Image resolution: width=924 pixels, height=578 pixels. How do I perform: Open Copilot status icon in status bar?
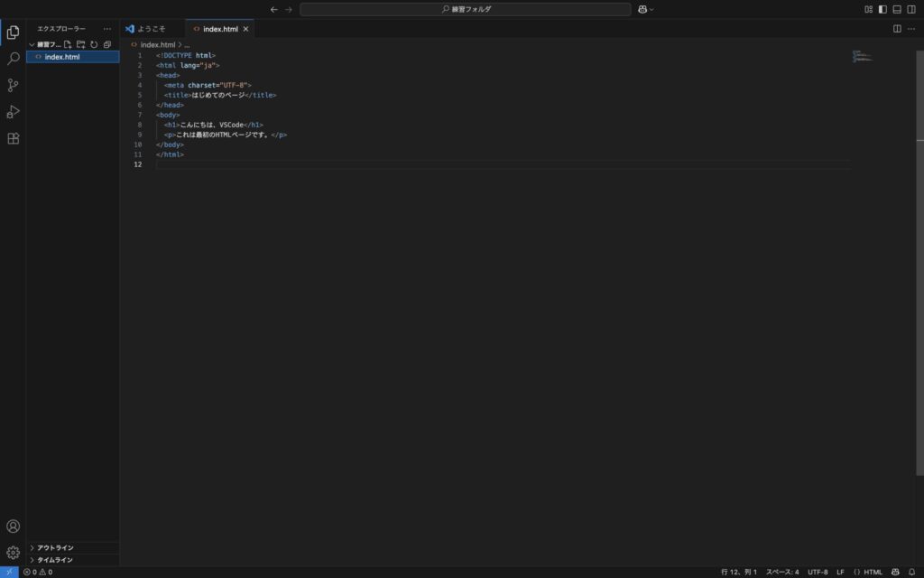[x=895, y=572]
